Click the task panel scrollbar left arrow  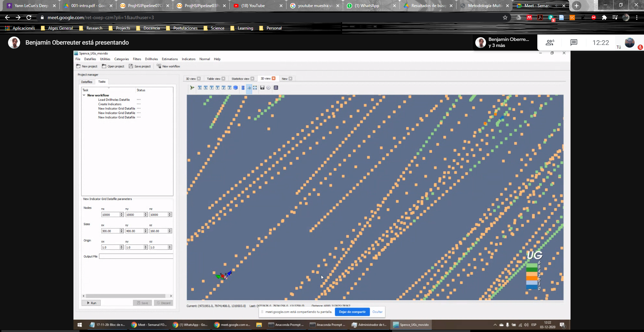84,296
